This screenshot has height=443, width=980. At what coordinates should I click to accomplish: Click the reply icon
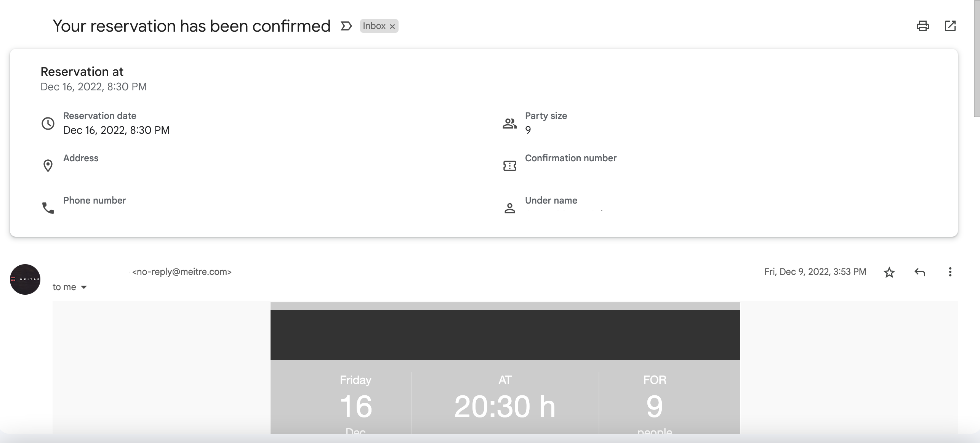920,271
